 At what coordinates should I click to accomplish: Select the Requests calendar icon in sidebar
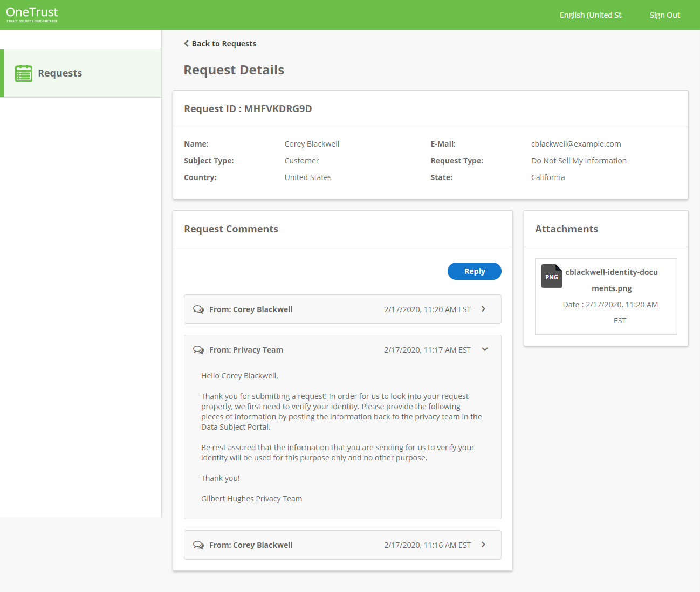tap(24, 73)
